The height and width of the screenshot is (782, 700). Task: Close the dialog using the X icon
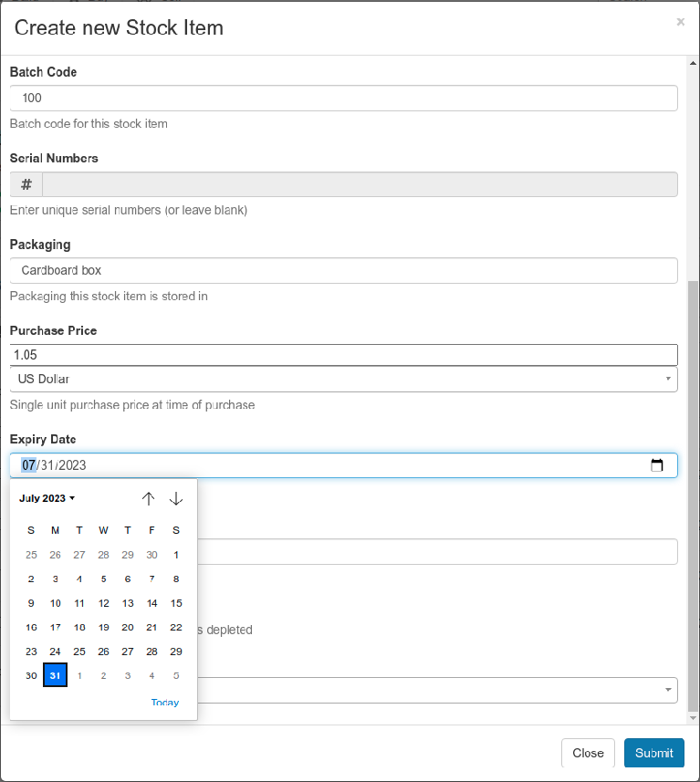(680, 22)
